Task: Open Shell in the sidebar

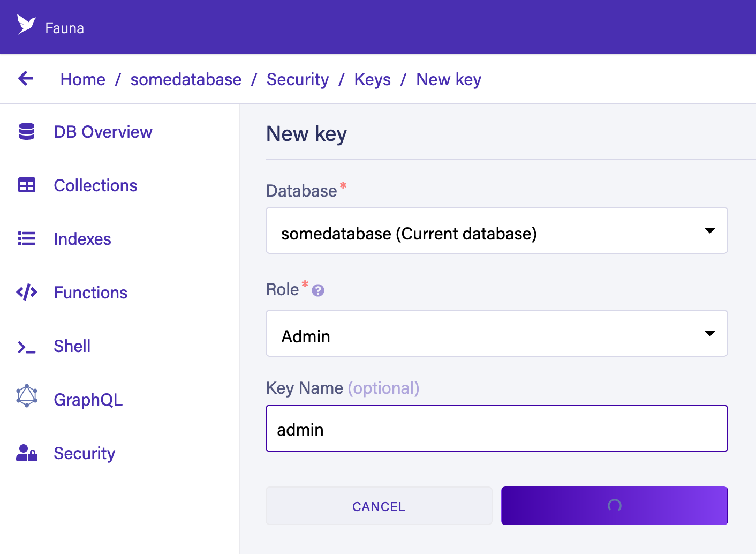Action: (72, 346)
